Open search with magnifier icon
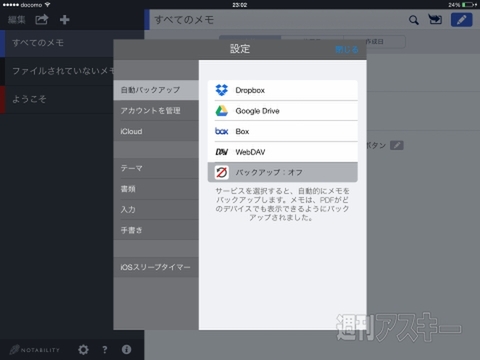This screenshot has height=360, width=480. (x=414, y=20)
